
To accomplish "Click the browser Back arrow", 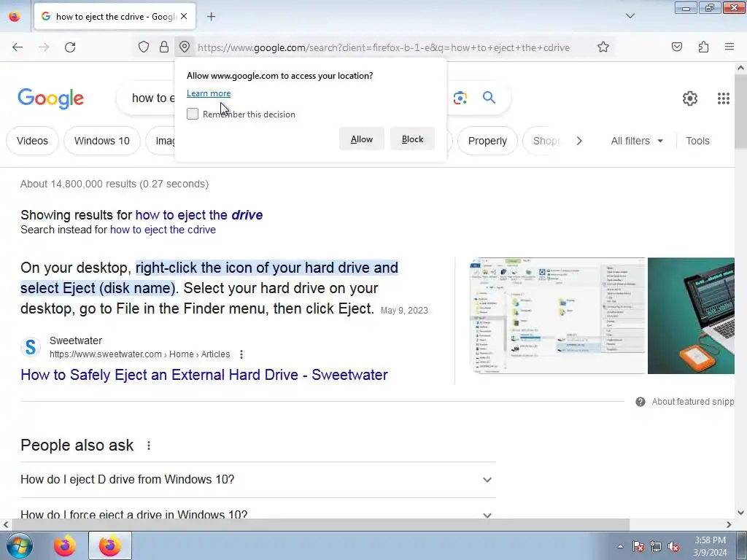I will point(18,47).
